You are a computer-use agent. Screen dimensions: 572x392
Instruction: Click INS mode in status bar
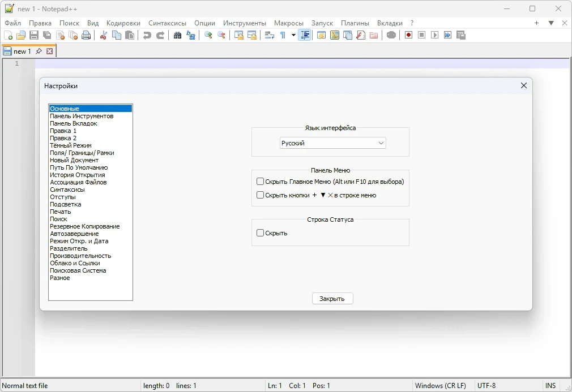pyautogui.click(x=550, y=385)
